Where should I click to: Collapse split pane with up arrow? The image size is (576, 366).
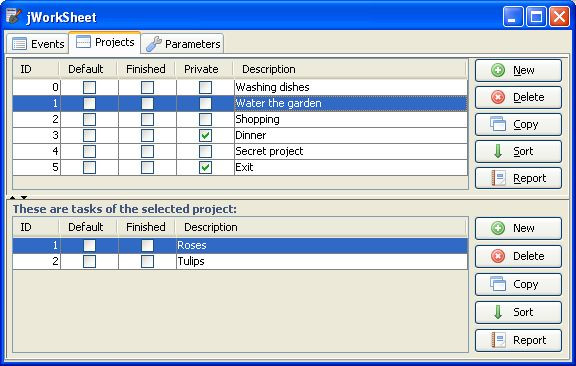(12, 198)
